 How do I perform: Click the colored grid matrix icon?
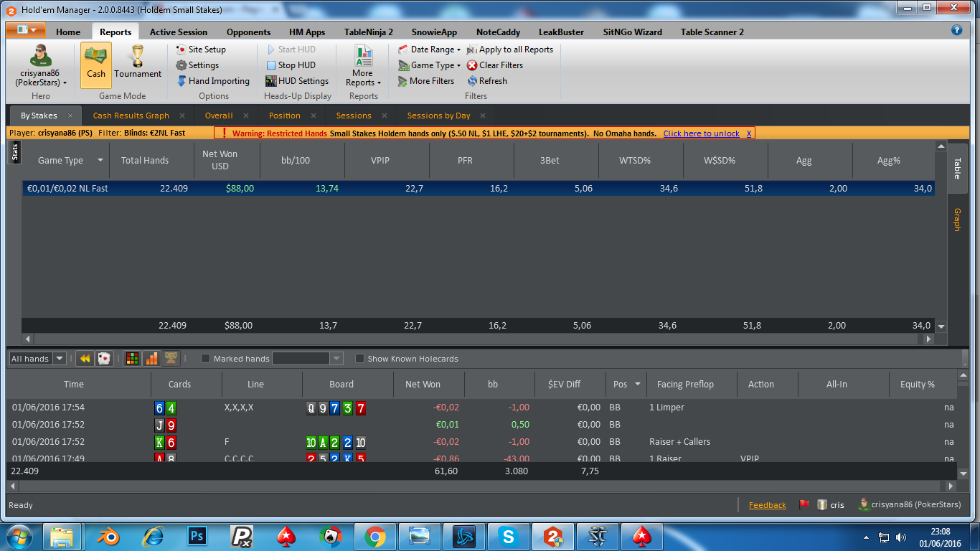[132, 358]
